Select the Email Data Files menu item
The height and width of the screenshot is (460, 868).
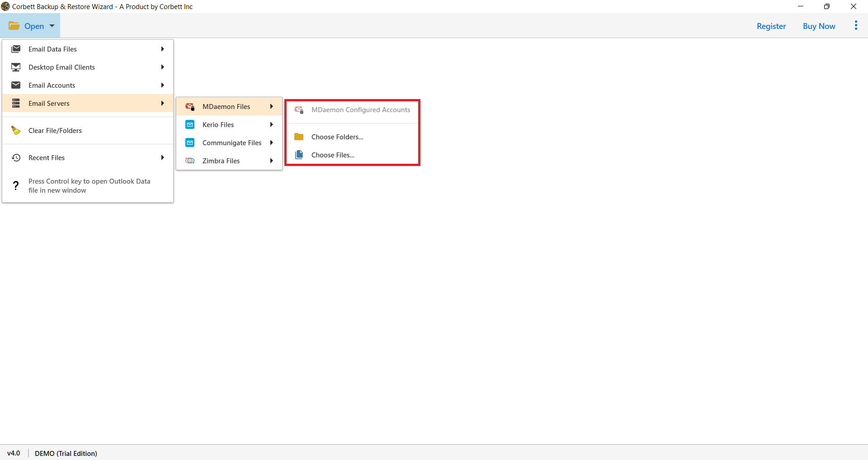click(x=88, y=49)
